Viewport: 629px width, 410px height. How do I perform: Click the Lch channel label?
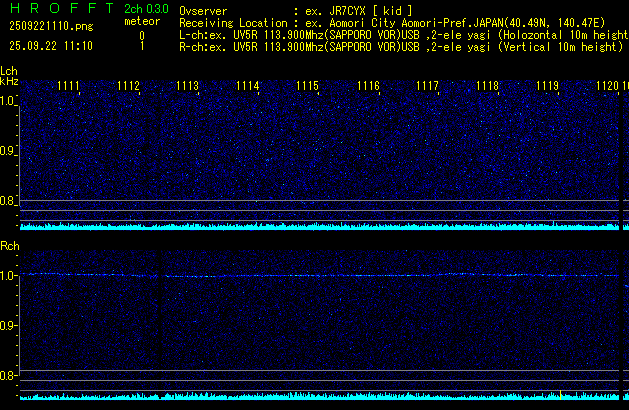click(9, 71)
